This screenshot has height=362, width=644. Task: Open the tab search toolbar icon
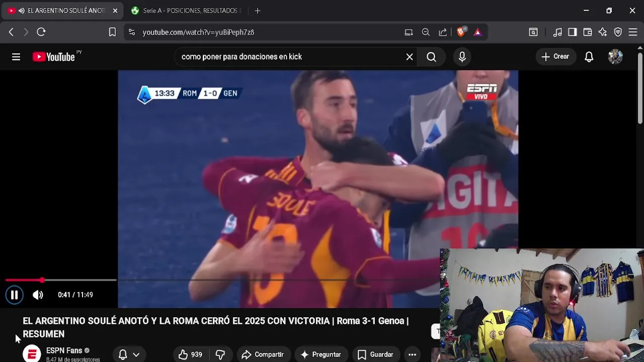pyautogui.click(x=533, y=32)
